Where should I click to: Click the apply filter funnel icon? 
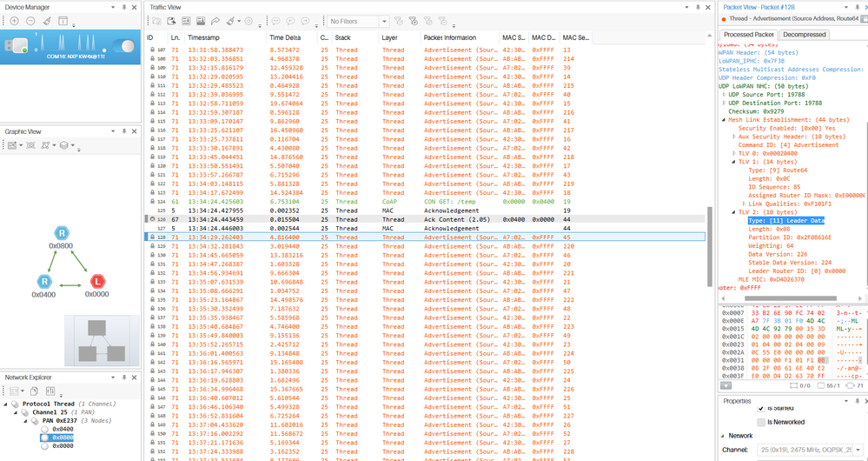[399, 21]
